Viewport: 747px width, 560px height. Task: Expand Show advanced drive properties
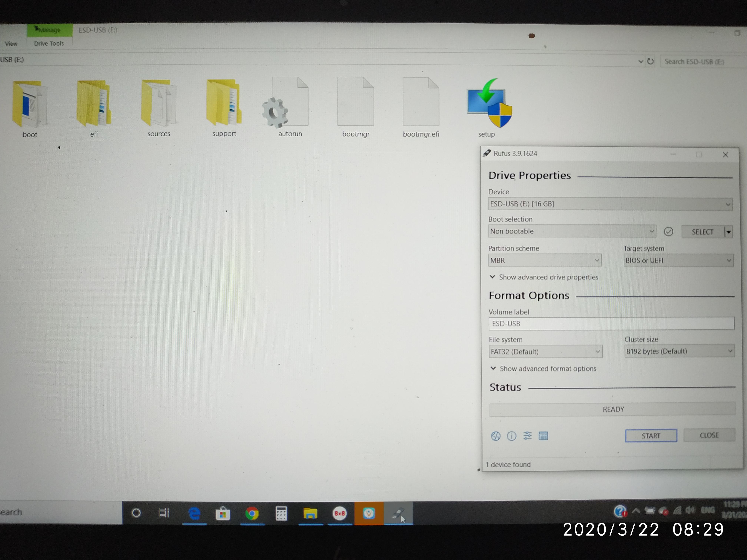coord(544,277)
